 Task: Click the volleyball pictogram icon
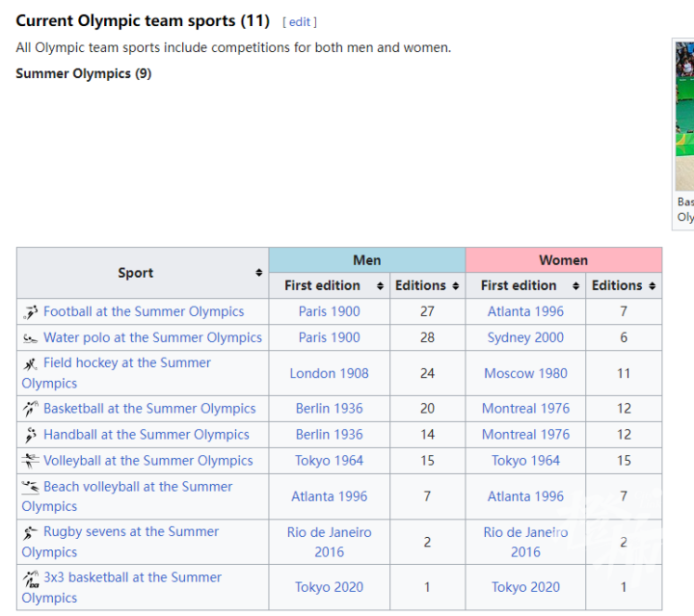(x=31, y=461)
